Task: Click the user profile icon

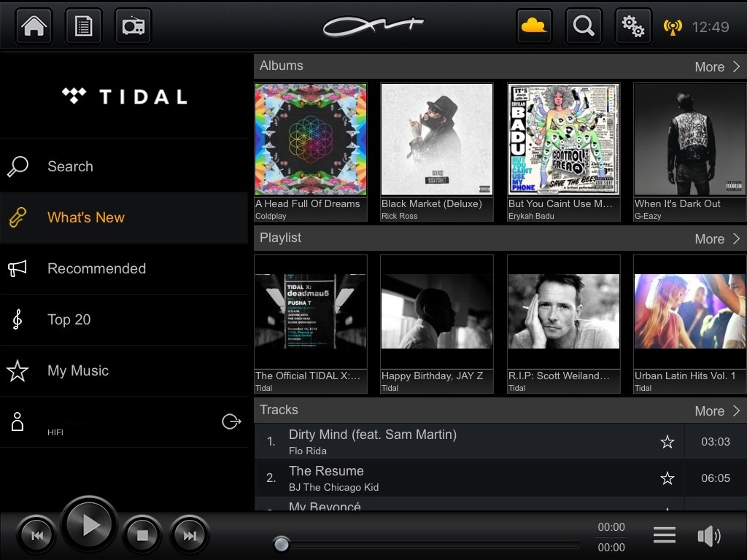Action: (18, 422)
